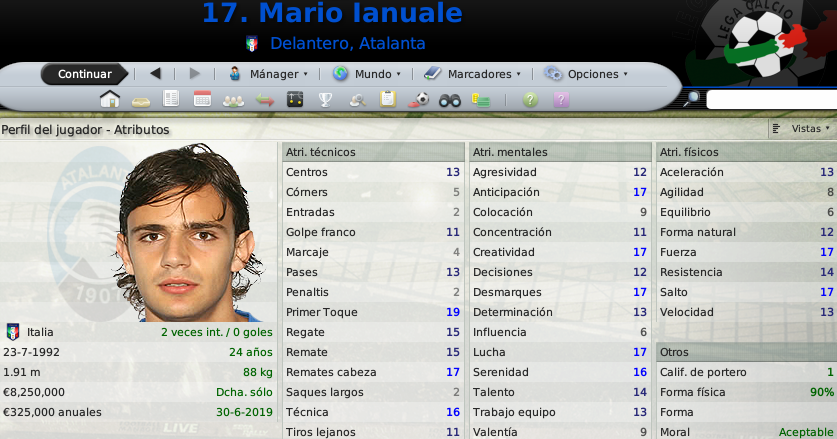Open the inbox tray icon

[141, 101]
